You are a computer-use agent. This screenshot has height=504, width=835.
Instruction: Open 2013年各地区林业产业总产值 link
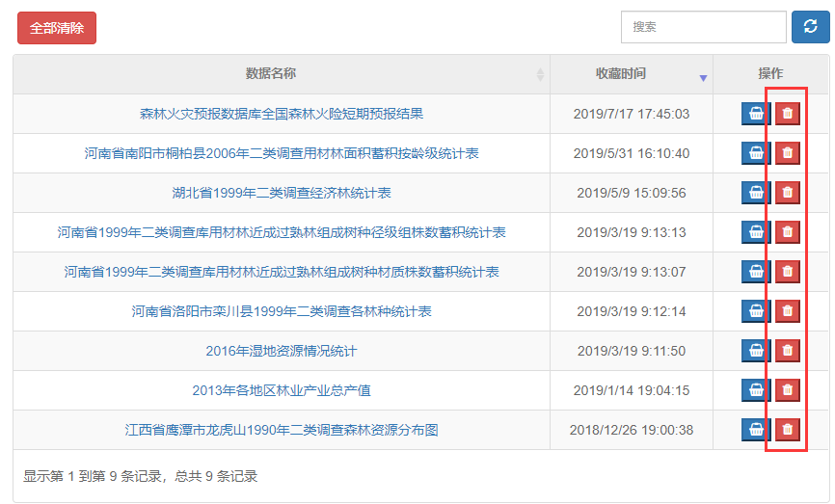(x=282, y=390)
